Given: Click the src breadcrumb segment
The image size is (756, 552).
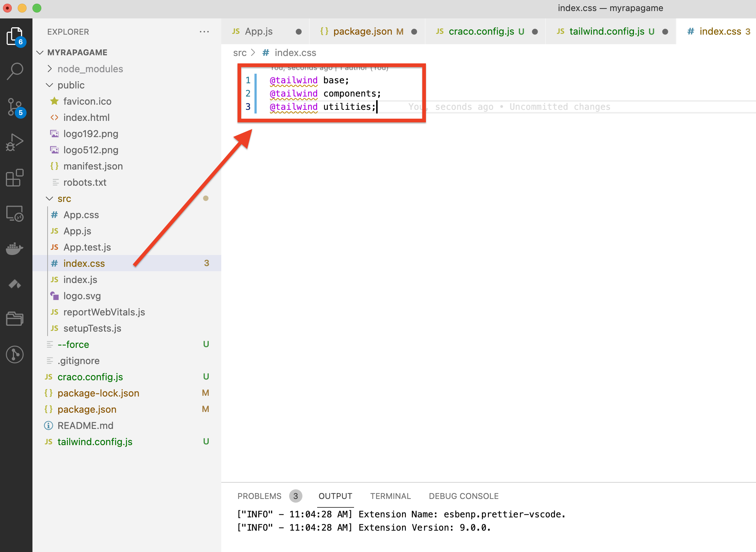Looking at the screenshot, I should click(240, 53).
